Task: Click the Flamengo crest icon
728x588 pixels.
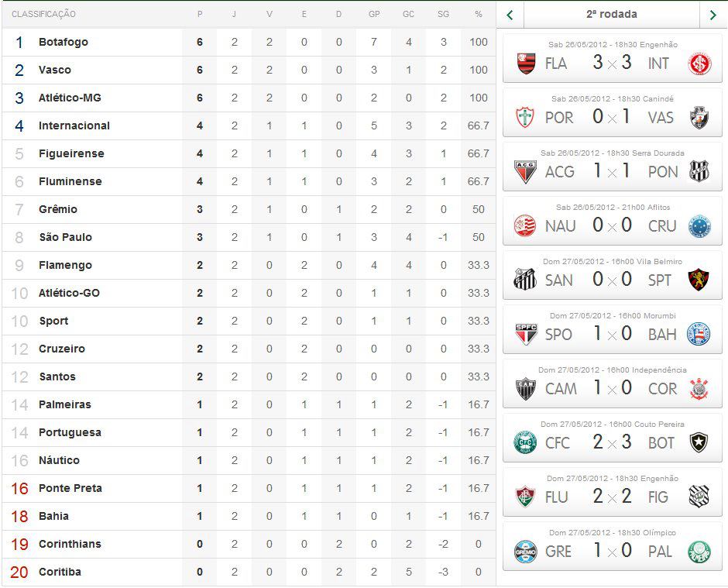Action: pos(527,64)
